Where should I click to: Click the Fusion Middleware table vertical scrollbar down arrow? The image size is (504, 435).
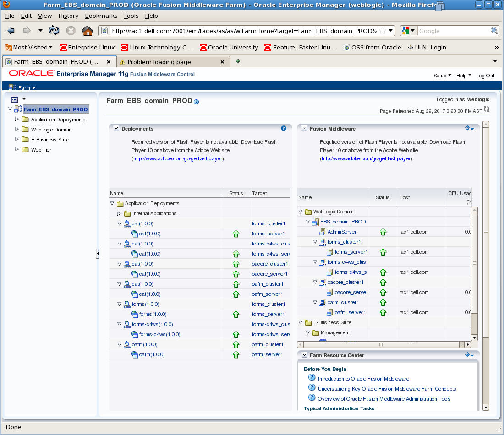click(x=474, y=337)
